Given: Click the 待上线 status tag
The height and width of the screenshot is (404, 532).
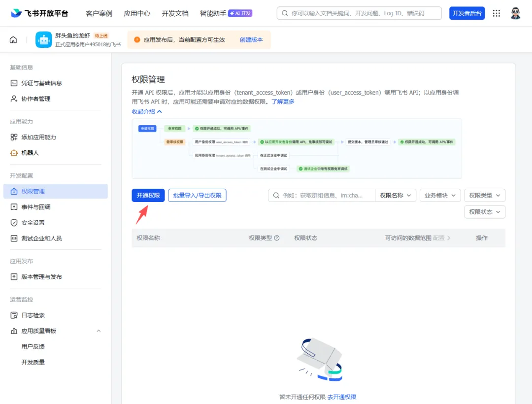Looking at the screenshot, I should click(101, 35).
